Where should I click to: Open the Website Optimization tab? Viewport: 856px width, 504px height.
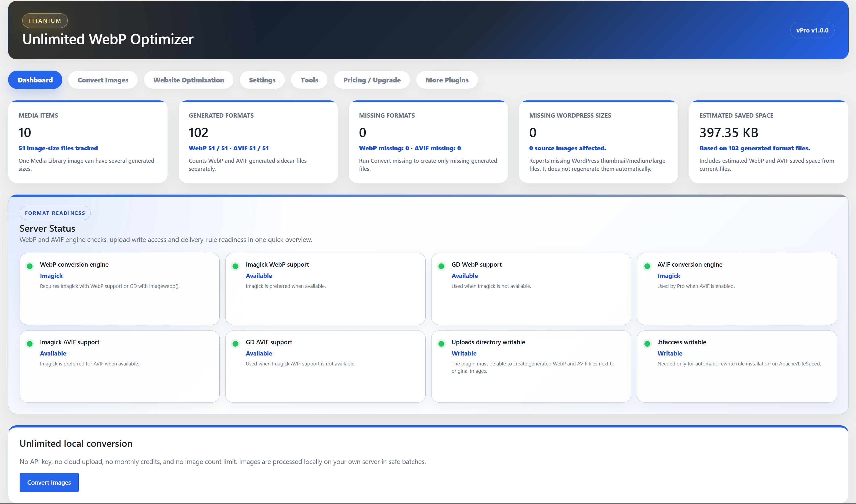[x=188, y=80]
